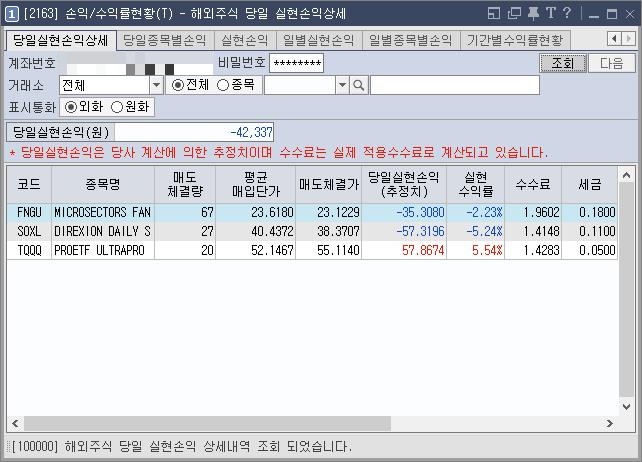Click the 57.8674 profit value
642x462 pixels.
(x=423, y=250)
